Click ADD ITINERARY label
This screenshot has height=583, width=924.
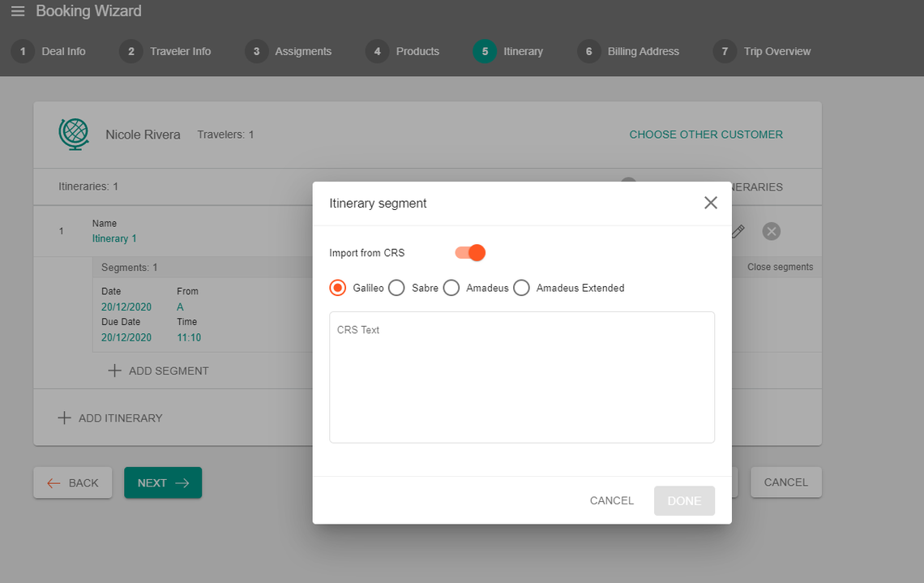tap(120, 418)
